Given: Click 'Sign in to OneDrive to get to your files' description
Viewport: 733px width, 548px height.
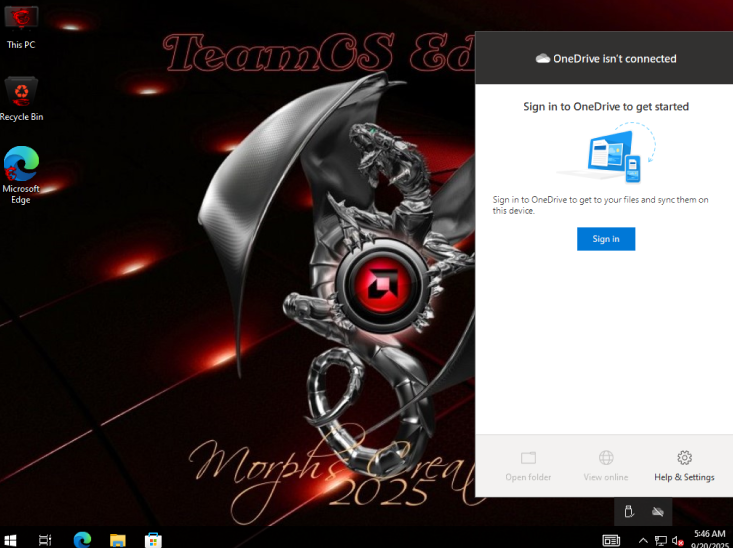Looking at the screenshot, I should [x=600, y=205].
